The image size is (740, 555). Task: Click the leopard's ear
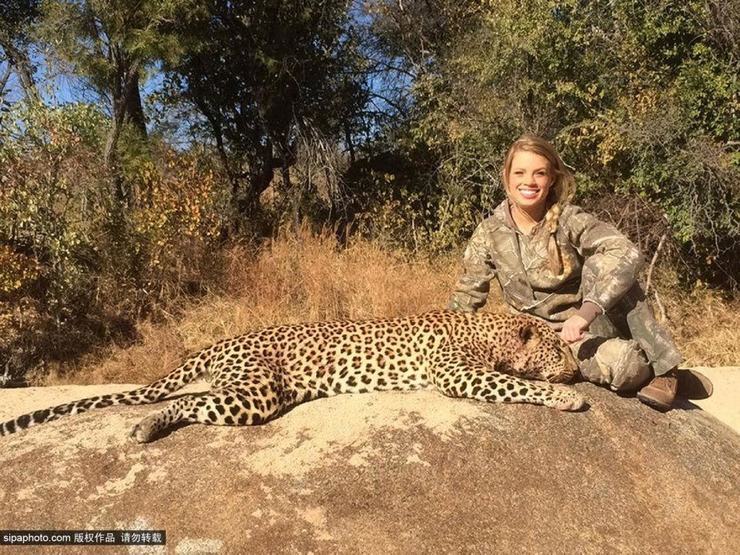526,333
